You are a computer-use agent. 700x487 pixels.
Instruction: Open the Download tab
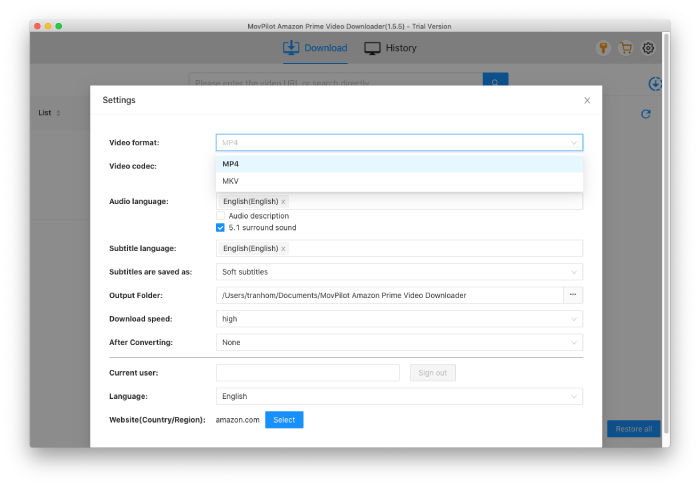[315, 48]
